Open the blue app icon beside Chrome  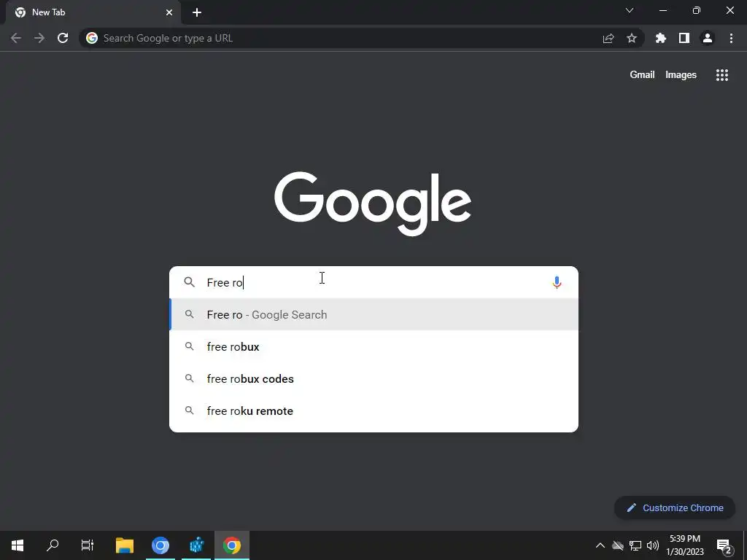(x=196, y=545)
